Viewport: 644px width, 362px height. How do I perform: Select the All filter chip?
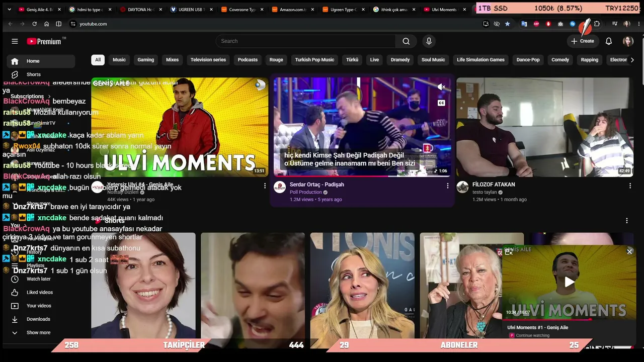98,60
